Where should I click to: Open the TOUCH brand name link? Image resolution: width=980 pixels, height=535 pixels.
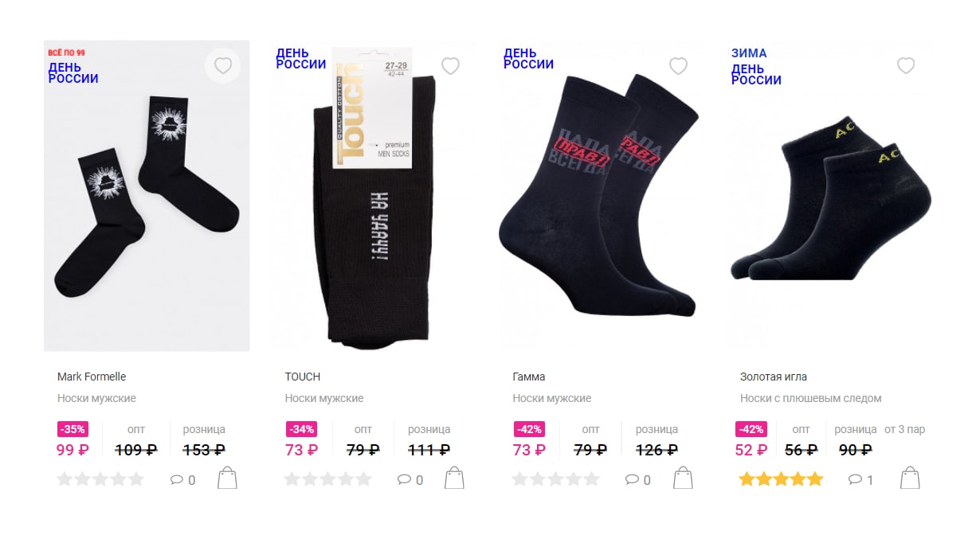(x=303, y=377)
